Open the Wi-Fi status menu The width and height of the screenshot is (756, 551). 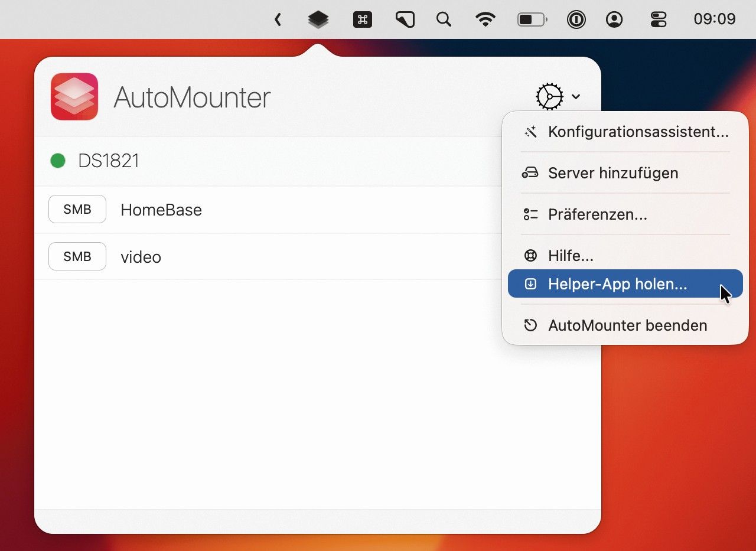pos(485,19)
